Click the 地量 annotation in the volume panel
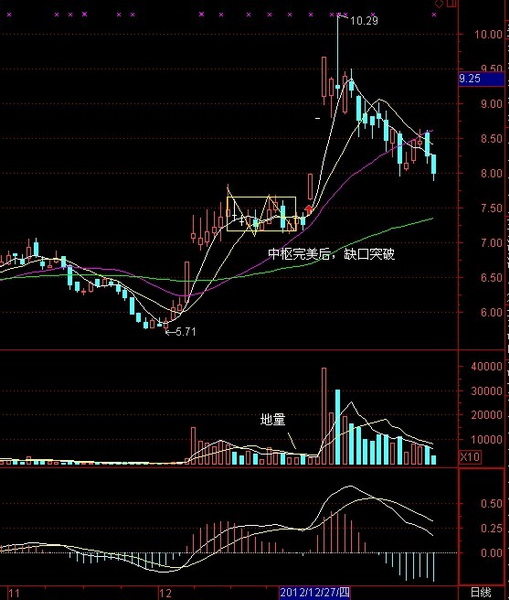This screenshot has height=600, width=509. 273,420
